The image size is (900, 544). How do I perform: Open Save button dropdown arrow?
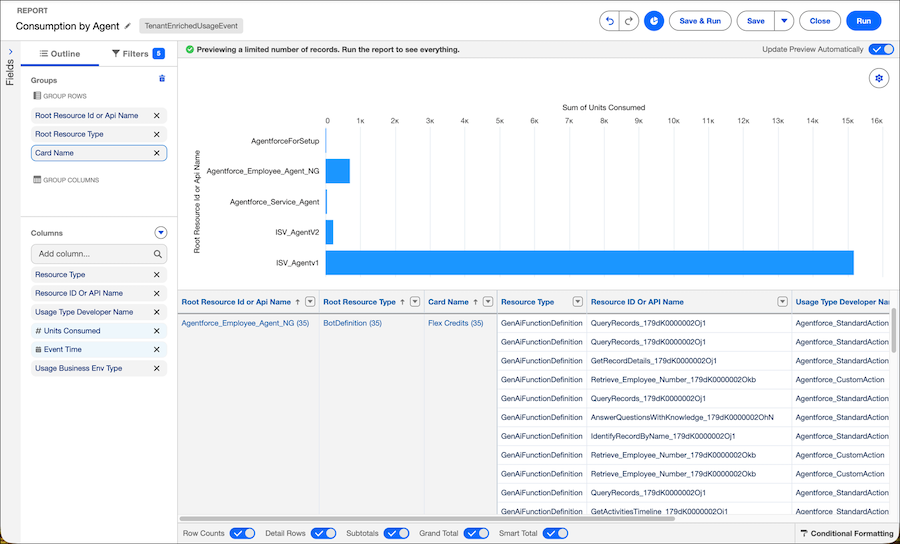(x=784, y=21)
